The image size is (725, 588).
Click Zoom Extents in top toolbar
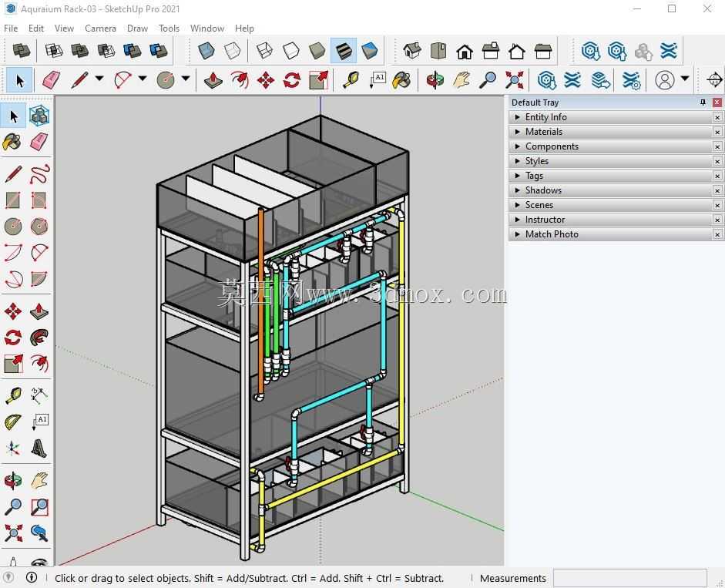pos(514,80)
